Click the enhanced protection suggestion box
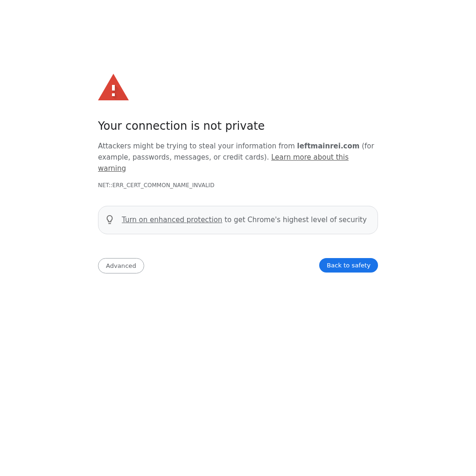Image resolution: width=476 pixels, height=476 pixels. click(238, 220)
